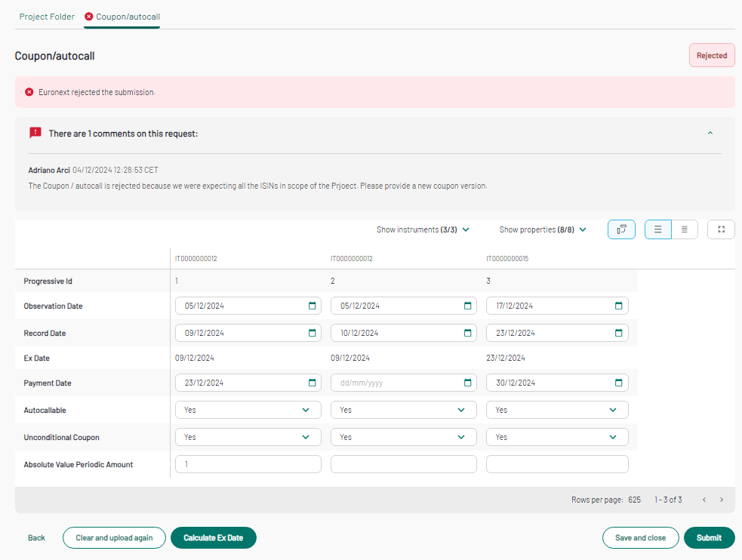Click error icon beside Euronext rejected message

29,92
